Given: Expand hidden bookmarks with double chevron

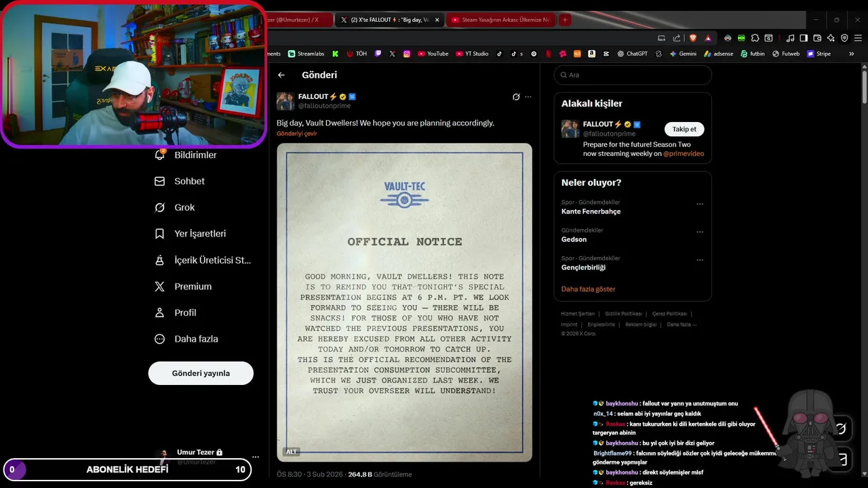Looking at the screenshot, I should coord(852,54).
